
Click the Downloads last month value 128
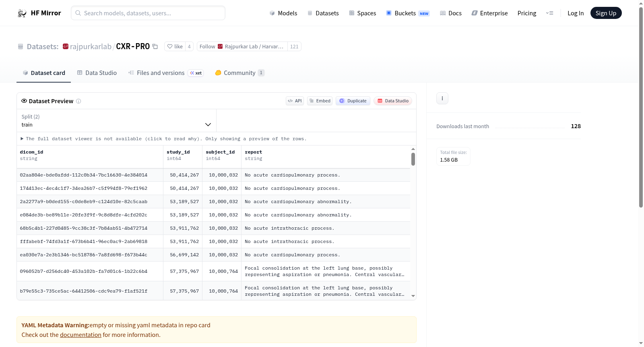pyautogui.click(x=576, y=126)
